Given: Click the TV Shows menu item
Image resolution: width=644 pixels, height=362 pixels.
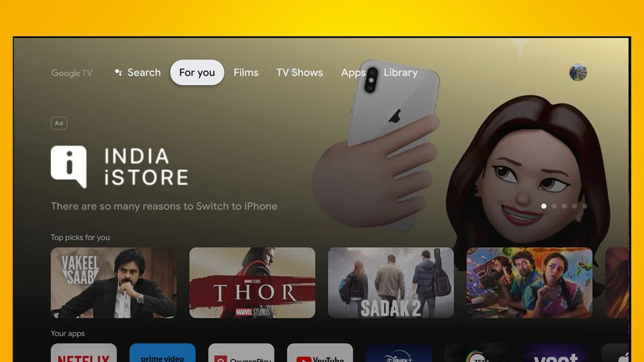Looking at the screenshot, I should 300,72.
